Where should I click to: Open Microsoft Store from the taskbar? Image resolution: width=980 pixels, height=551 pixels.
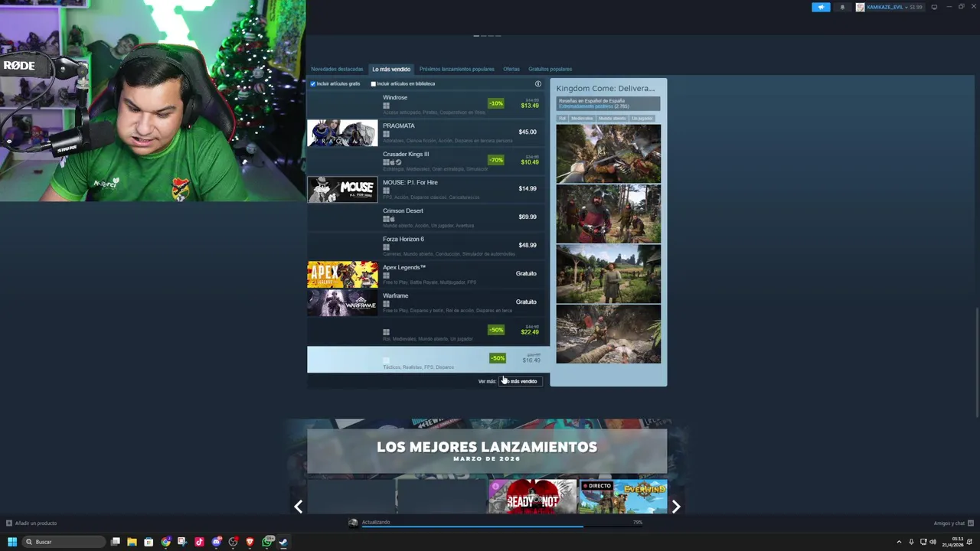click(x=149, y=542)
